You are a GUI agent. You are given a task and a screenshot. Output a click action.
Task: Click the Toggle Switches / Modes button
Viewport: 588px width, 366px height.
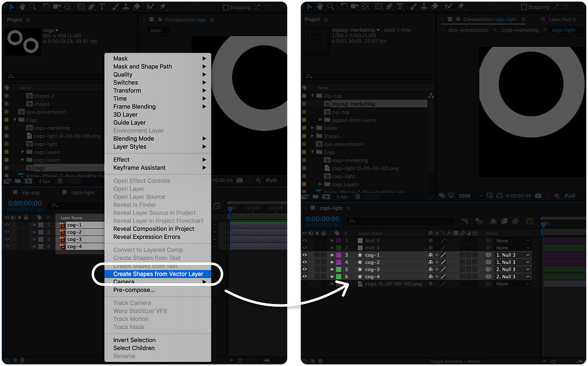(x=455, y=361)
